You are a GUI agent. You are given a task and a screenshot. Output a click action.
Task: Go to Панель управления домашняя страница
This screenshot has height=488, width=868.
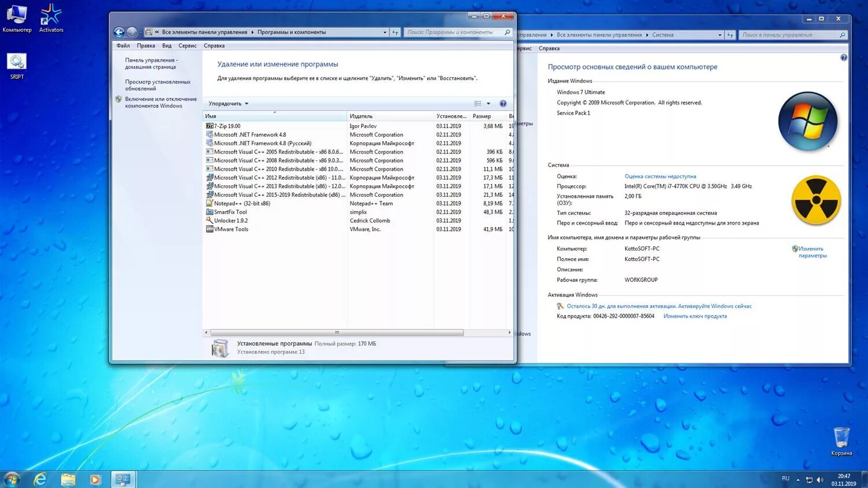coord(151,64)
